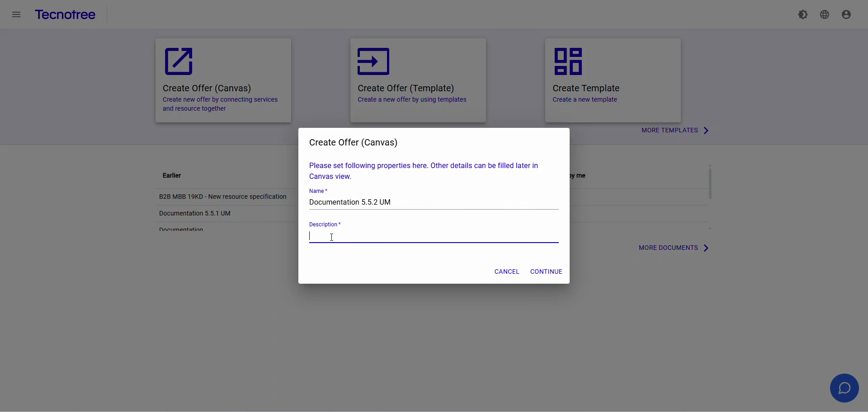Open the Create Template tool

[x=613, y=80]
